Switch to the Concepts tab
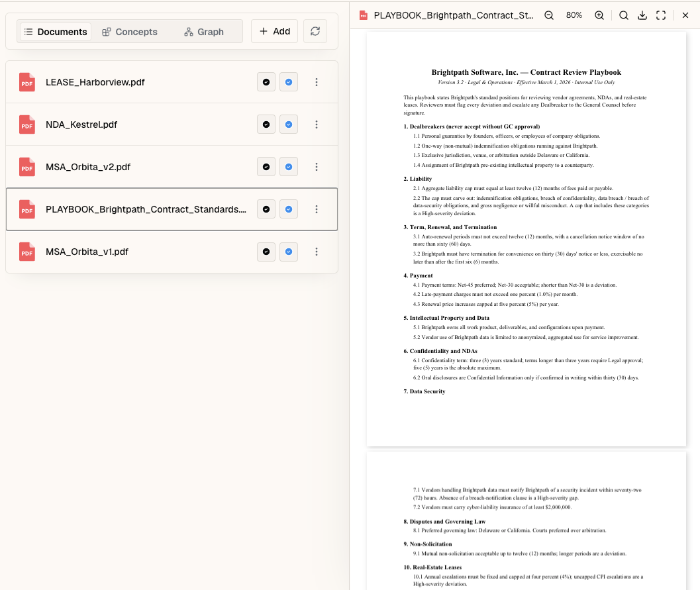Viewport: 700px width, 590px height. click(130, 32)
